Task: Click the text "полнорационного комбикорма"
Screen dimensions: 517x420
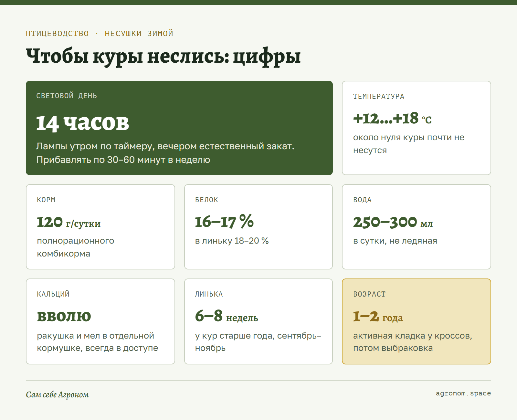Action: click(76, 247)
